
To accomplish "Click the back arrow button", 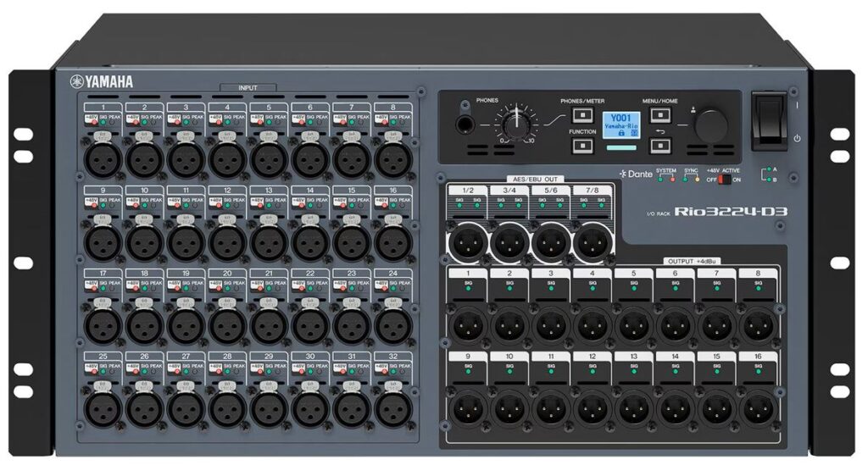I will pos(659,146).
